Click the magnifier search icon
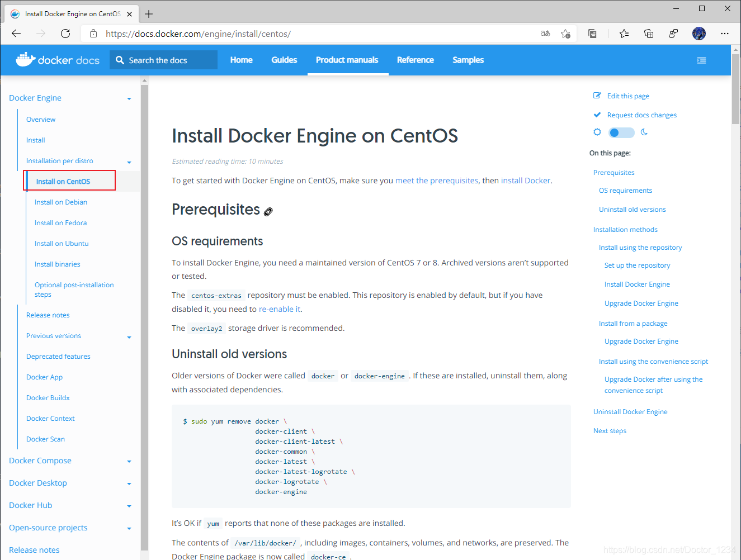This screenshot has height=560, width=741. (x=120, y=60)
